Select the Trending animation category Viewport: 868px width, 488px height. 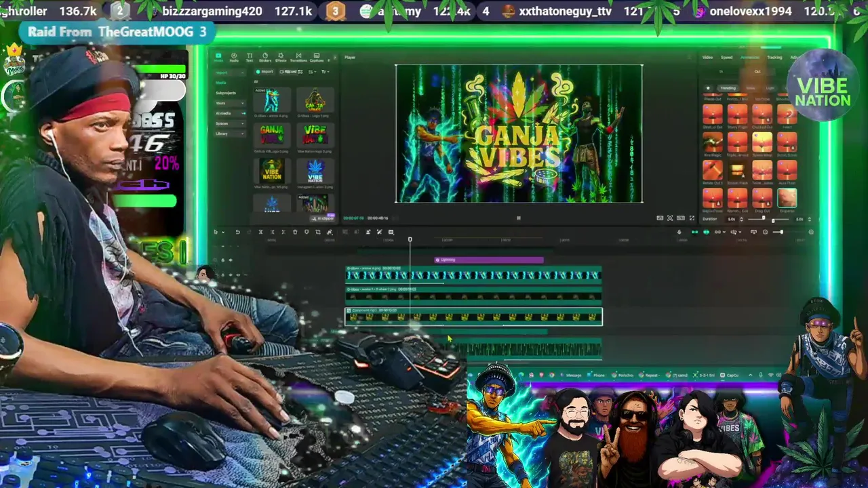tap(728, 88)
